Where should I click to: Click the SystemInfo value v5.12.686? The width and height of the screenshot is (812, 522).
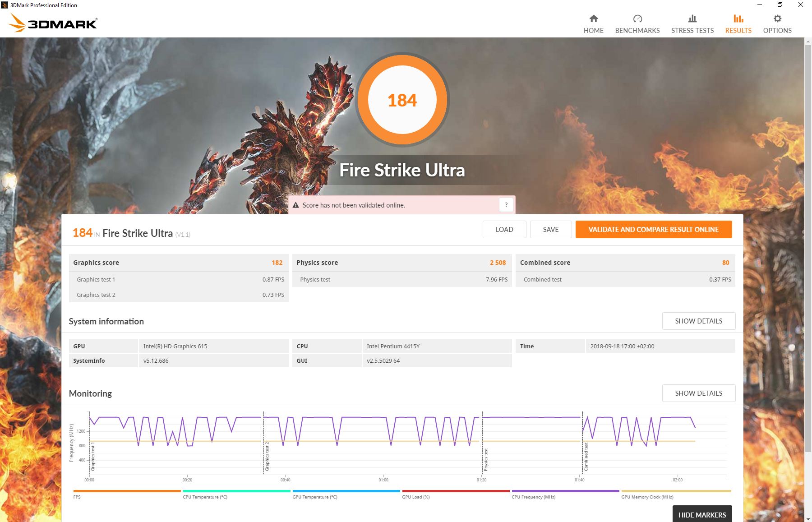[156, 361]
